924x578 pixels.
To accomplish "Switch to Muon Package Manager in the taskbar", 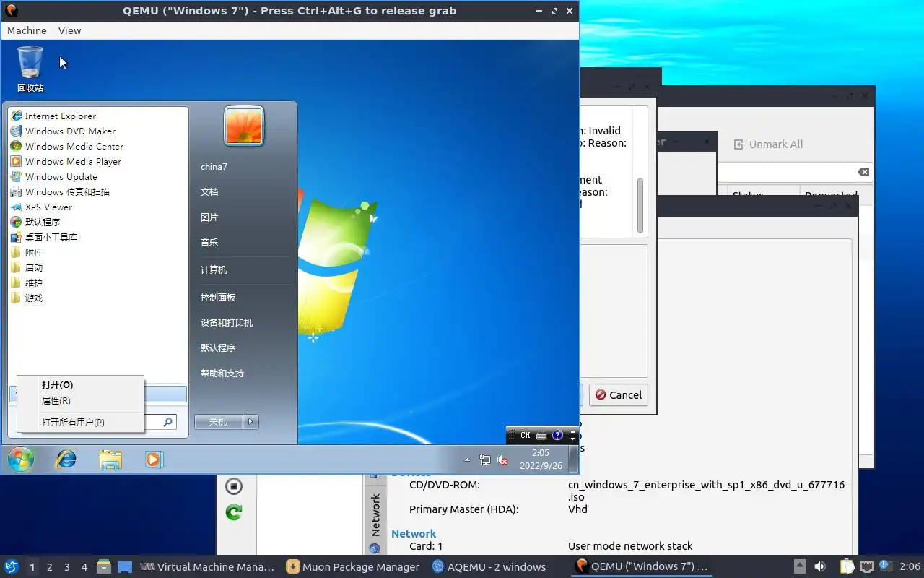I will click(352, 567).
